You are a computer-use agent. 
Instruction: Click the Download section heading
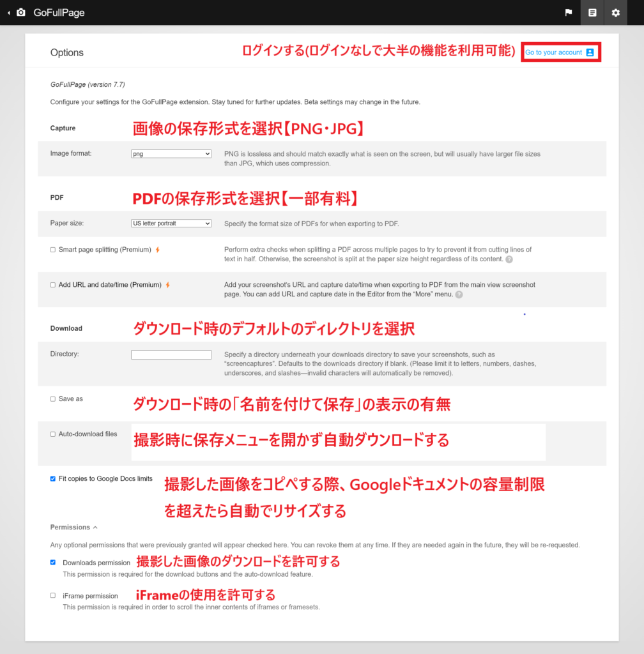[66, 328]
